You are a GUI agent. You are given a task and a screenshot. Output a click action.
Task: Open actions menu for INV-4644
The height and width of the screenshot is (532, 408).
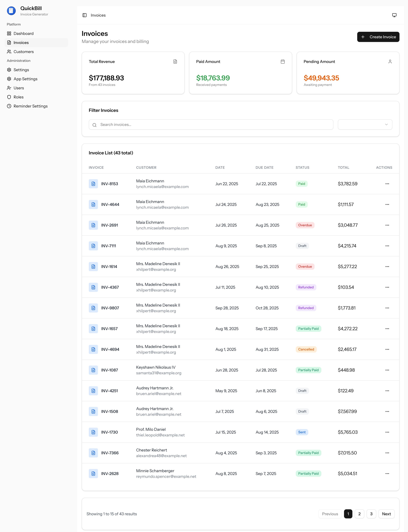pyautogui.click(x=387, y=204)
